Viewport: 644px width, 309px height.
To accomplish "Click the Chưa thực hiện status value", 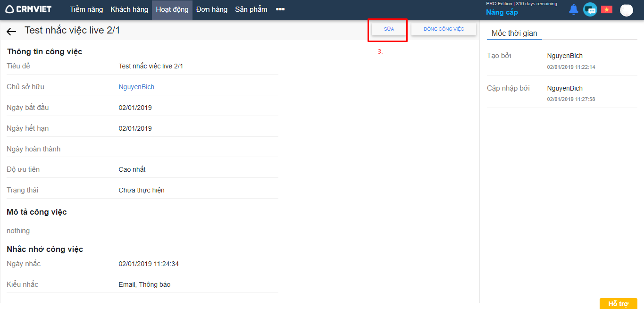I will tap(142, 190).
